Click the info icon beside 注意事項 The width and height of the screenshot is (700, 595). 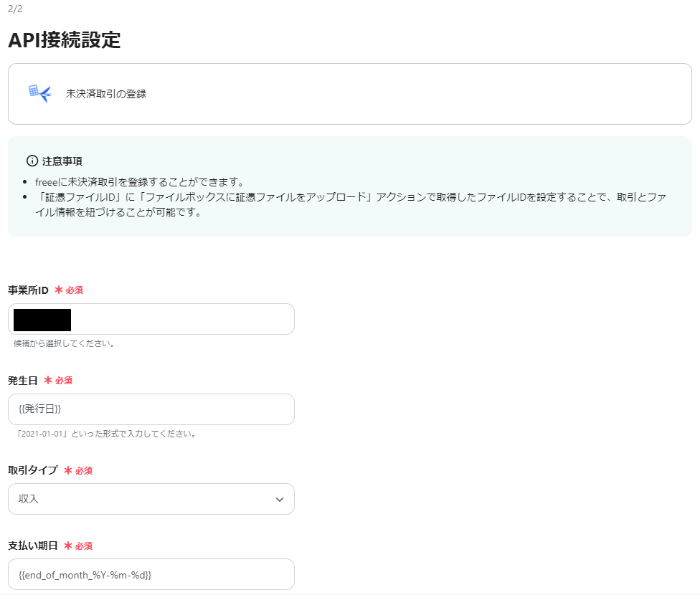point(27,159)
